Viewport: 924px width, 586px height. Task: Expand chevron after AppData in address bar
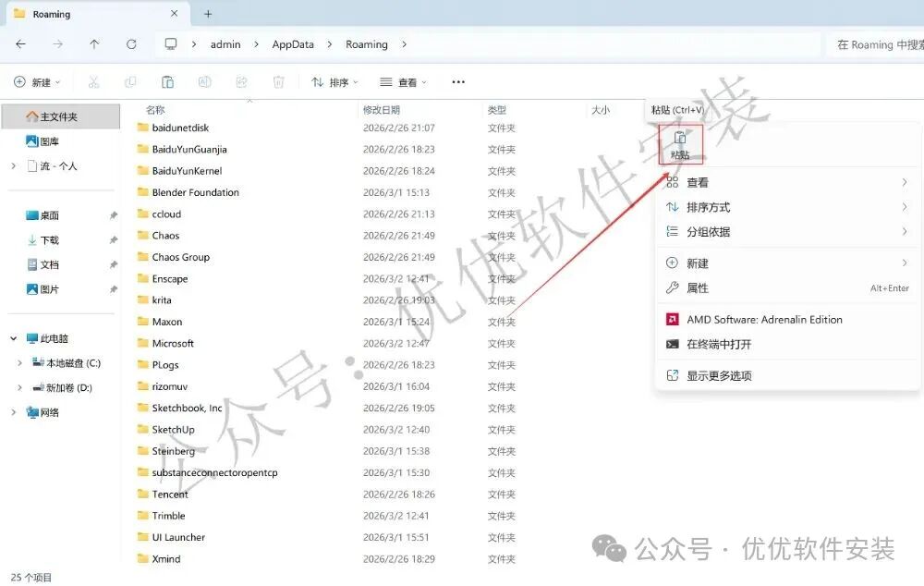coord(330,44)
